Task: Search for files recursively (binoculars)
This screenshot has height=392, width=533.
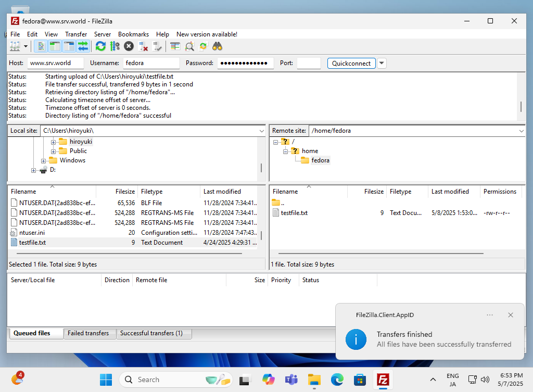Action: pos(217,46)
